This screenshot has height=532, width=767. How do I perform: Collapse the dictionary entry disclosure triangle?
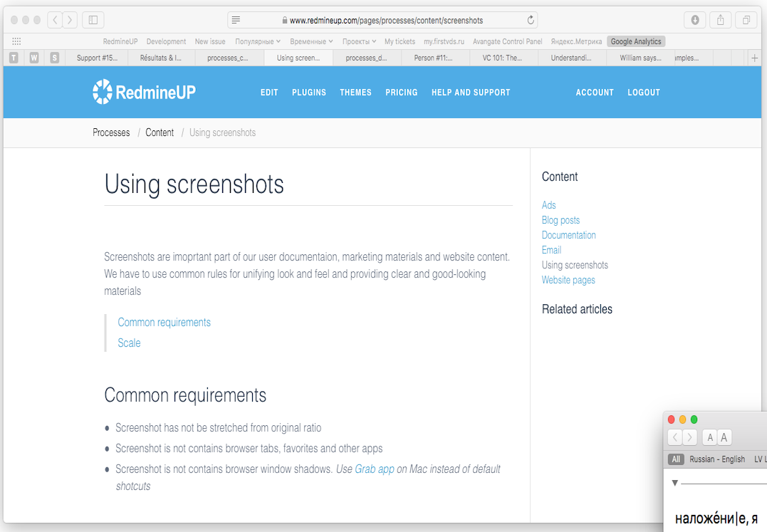point(675,483)
